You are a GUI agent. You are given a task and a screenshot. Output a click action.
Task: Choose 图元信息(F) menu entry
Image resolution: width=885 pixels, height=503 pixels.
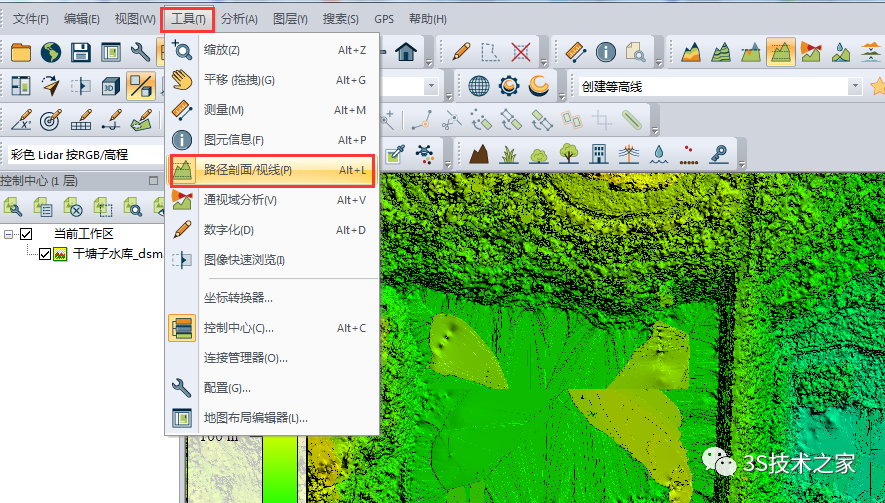[273, 140]
